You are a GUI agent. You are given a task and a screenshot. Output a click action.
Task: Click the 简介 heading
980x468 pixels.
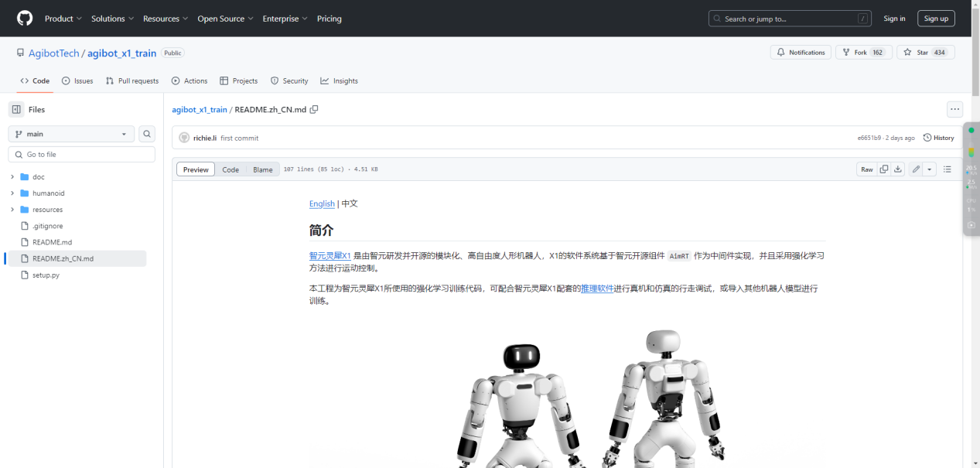pyautogui.click(x=321, y=230)
